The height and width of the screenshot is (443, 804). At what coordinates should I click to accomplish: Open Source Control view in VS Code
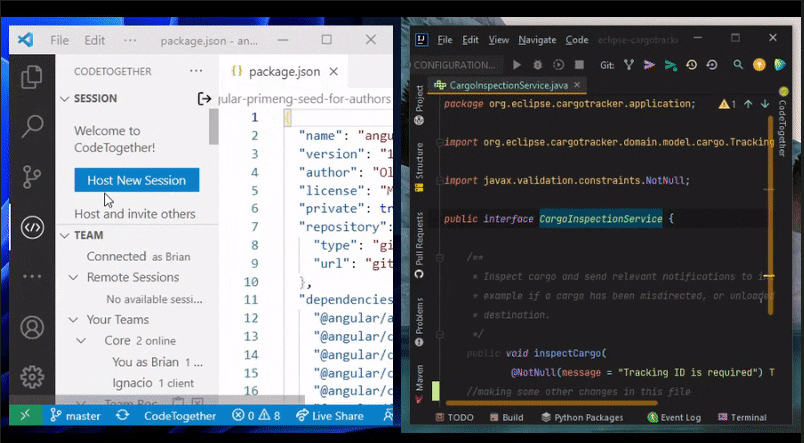[x=32, y=177]
